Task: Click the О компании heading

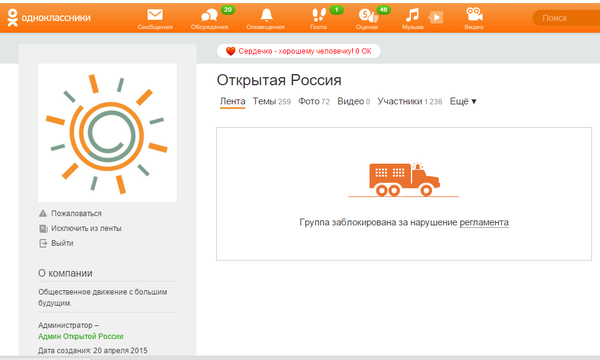Action: (65, 273)
